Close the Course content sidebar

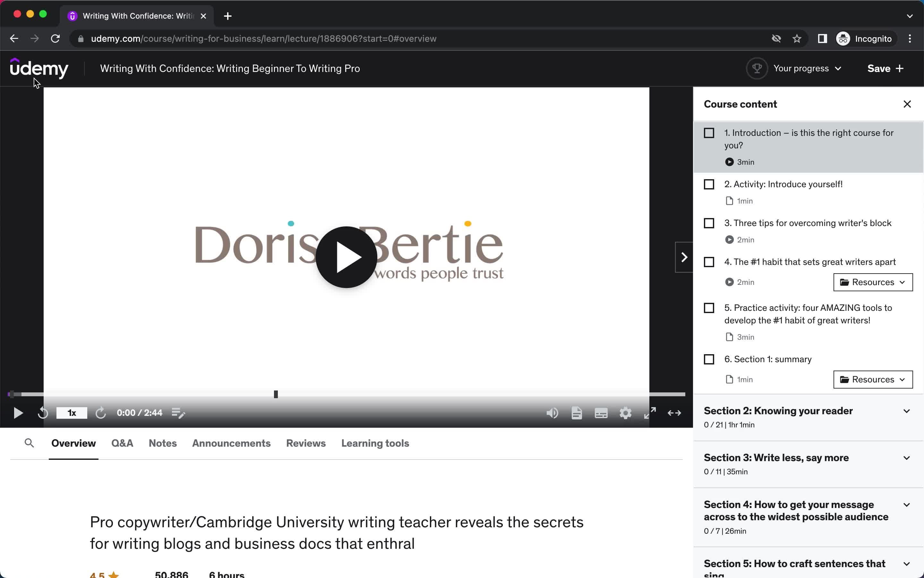[907, 104]
